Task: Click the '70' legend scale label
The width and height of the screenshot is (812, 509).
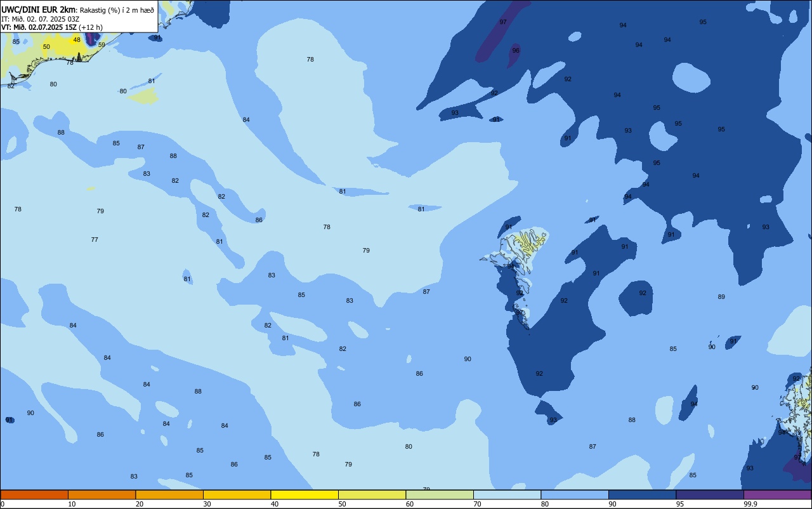Action: [477, 504]
